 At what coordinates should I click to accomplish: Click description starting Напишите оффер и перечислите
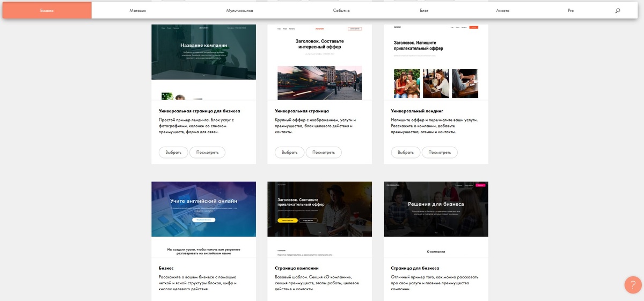click(434, 126)
